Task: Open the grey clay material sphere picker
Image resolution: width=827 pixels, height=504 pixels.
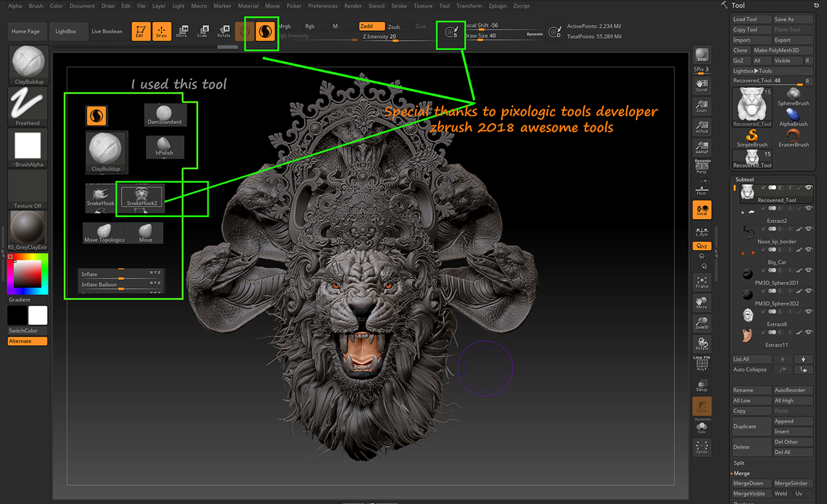Action: [28, 231]
